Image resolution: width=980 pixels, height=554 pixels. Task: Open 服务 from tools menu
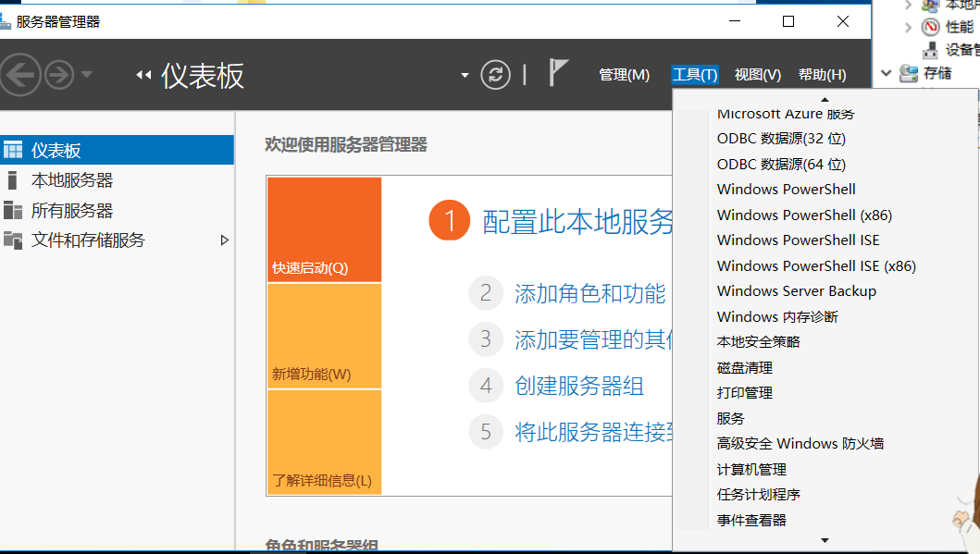[731, 418]
